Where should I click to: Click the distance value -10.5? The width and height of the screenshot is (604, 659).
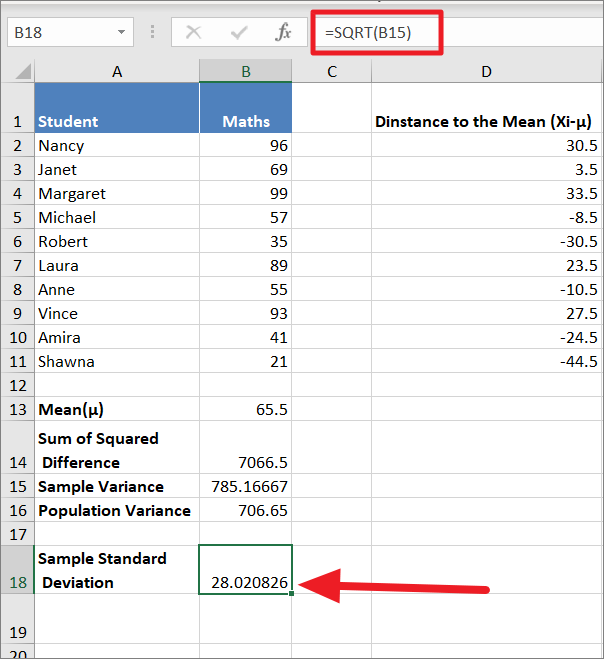[x=487, y=289]
